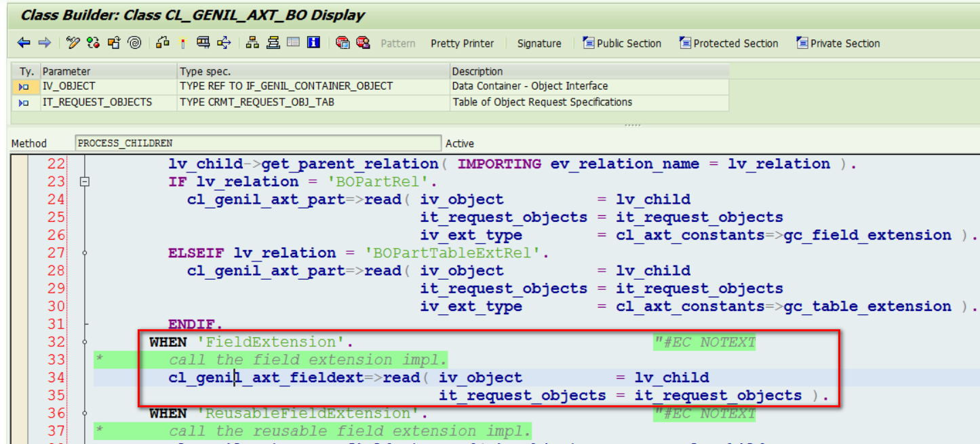Click line number 22 in the gutter

coord(56,164)
